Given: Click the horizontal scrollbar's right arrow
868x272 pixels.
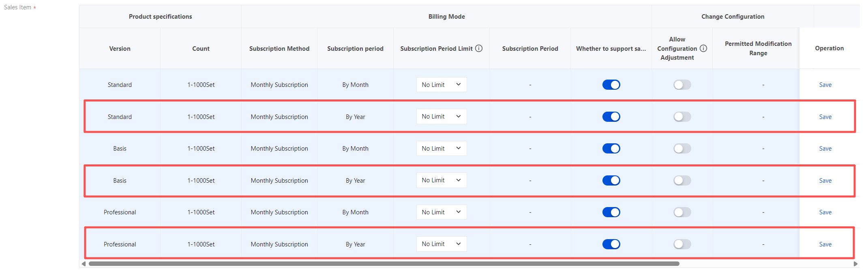Looking at the screenshot, I should (855, 264).
